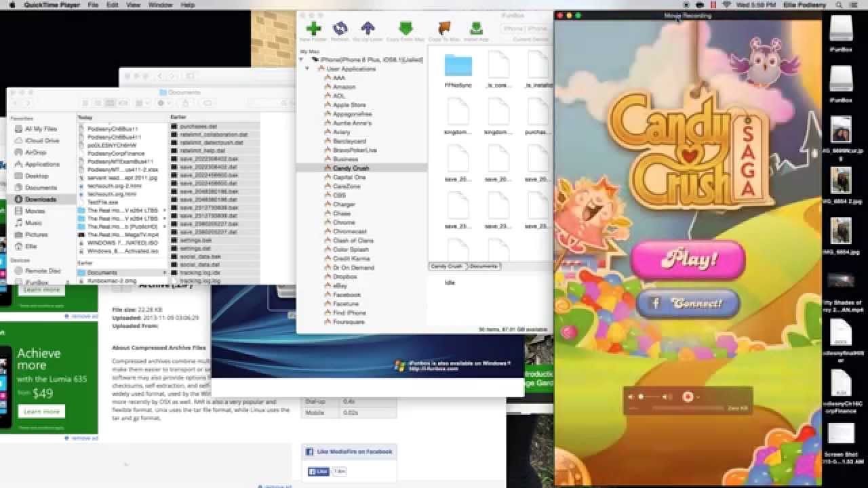Select TestFile.exe in the Downloads column
This screenshot has height=488, width=868.
(x=102, y=203)
